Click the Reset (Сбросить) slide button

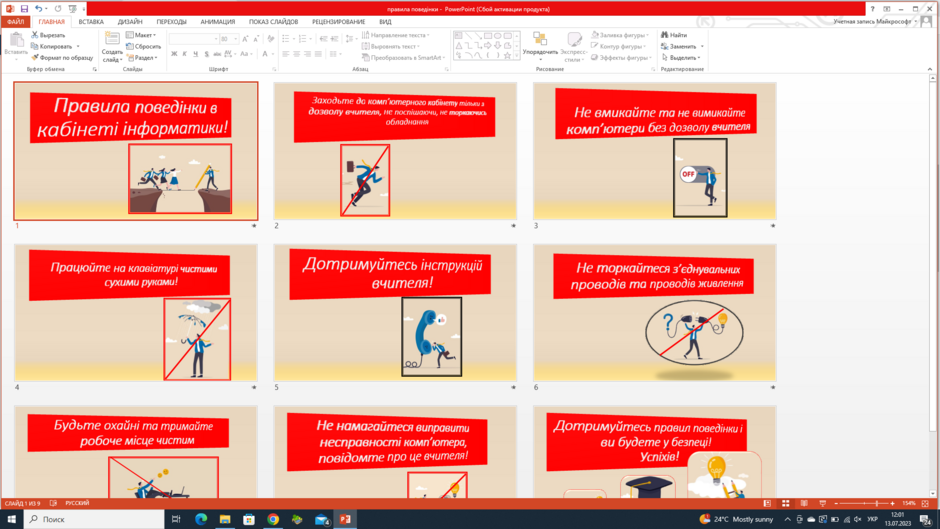pos(143,46)
